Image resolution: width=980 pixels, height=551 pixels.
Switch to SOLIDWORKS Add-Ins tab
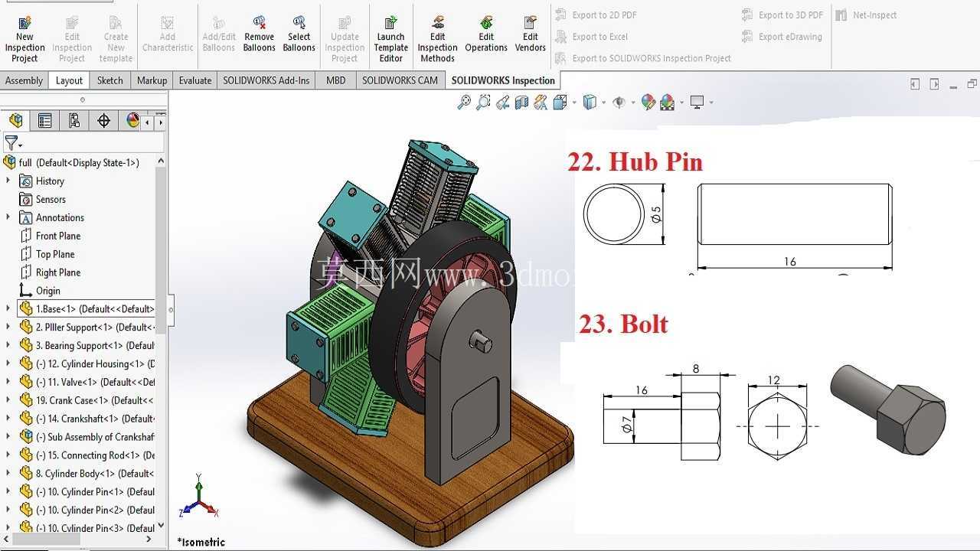click(x=266, y=80)
